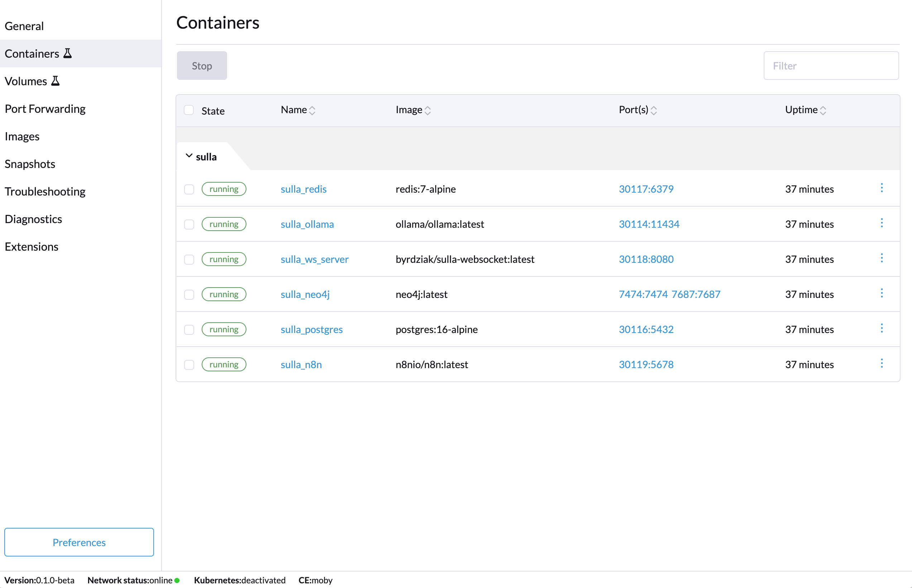Open the kebab menu for sulla_neo4j

coord(882,293)
